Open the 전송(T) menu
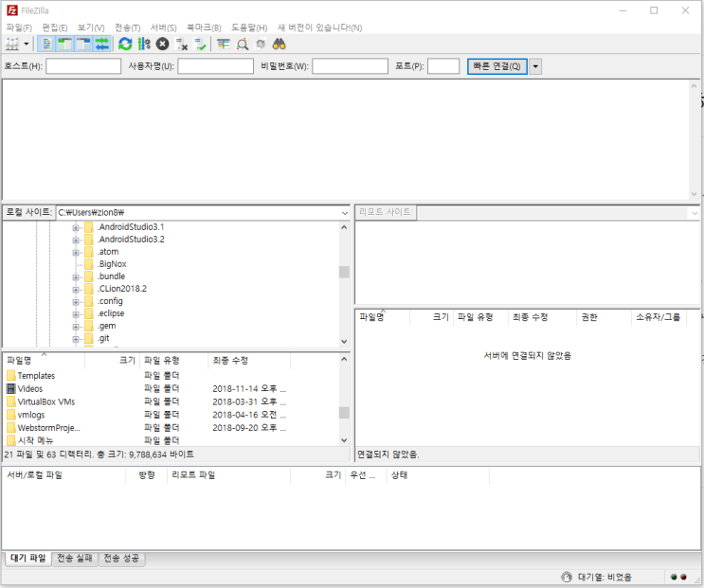The image size is (704, 588). 128,27
